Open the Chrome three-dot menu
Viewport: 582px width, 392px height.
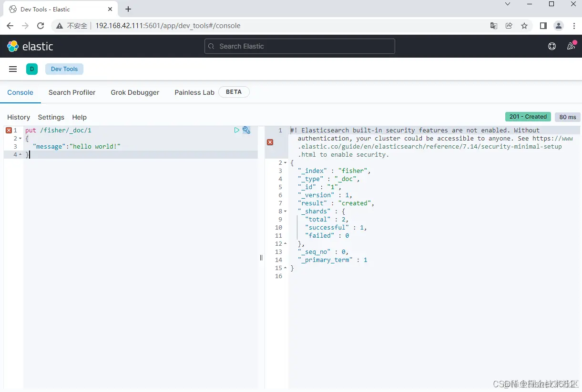574,26
